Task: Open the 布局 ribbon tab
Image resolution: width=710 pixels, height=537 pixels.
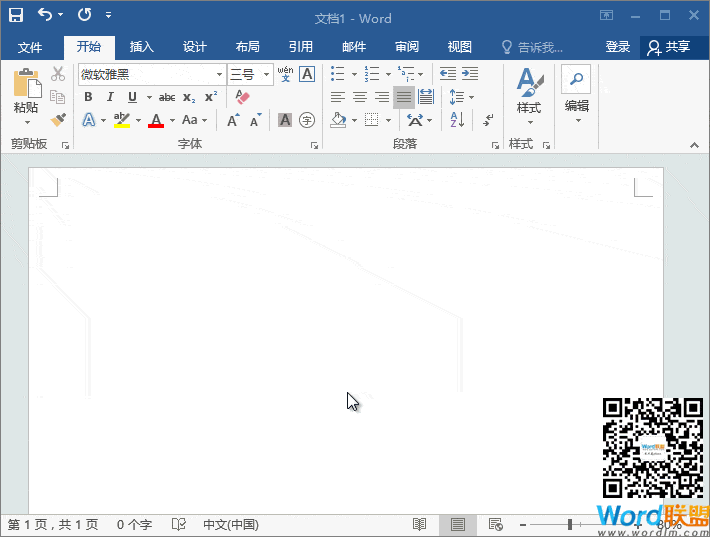Action: coord(248,47)
